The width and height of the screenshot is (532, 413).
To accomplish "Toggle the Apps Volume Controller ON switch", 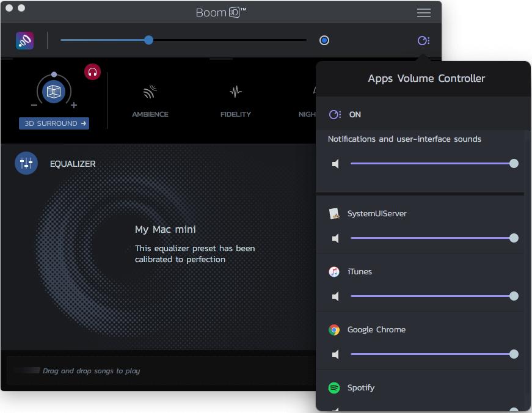I will click(335, 115).
